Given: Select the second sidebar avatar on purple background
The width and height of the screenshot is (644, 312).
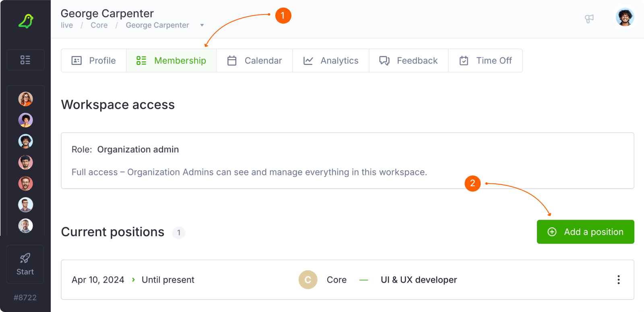Looking at the screenshot, I should (25, 120).
